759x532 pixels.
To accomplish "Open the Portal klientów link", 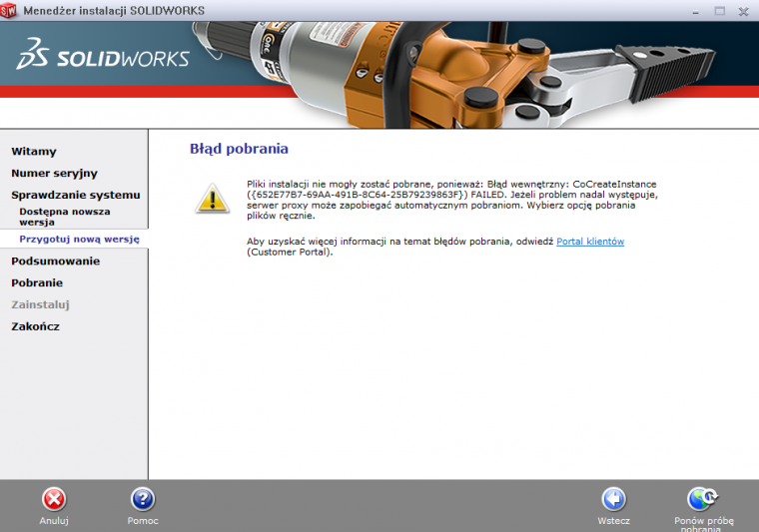I will click(x=590, y=242).
